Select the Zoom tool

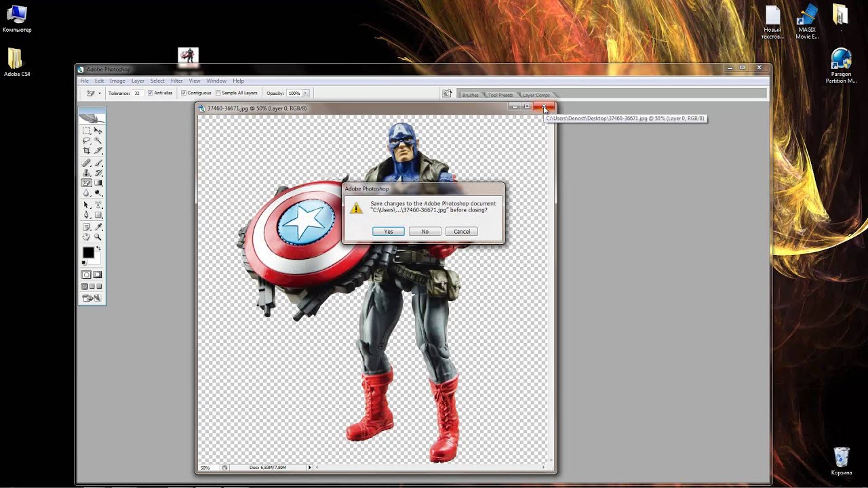click(98, 237)
